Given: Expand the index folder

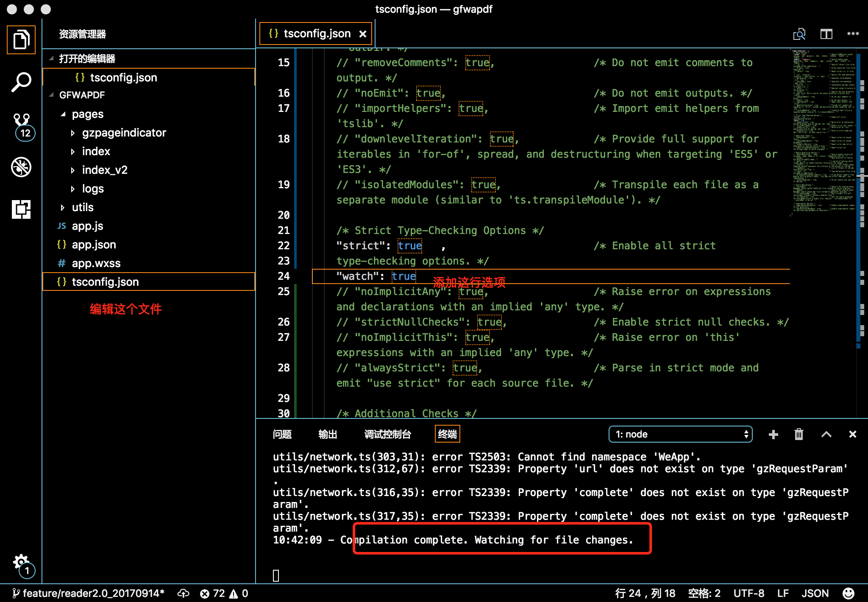Looking at the screenshot, I should coord(73,151).
